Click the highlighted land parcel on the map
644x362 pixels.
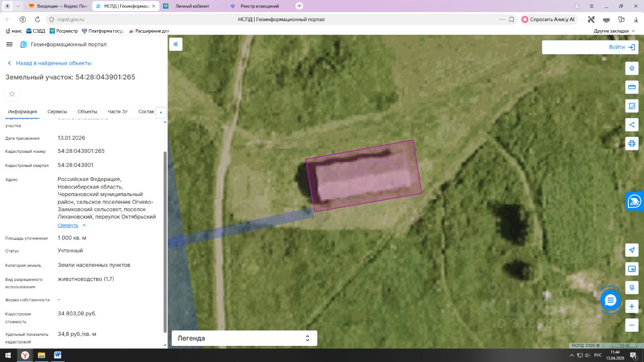(364, 176)
